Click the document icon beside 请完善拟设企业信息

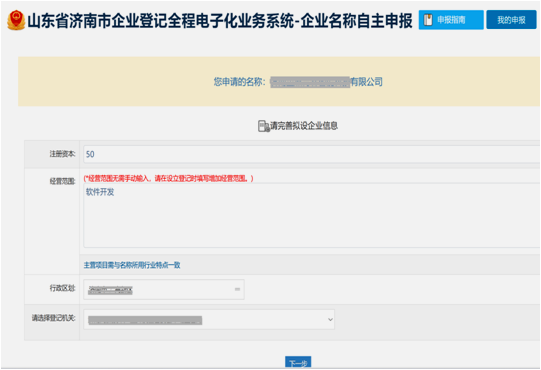coord(264,126)
